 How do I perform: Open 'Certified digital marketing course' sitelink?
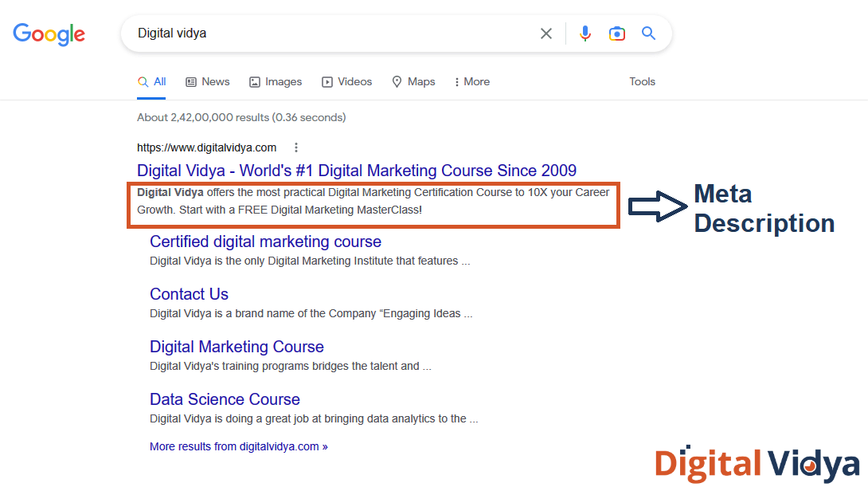(x=265, y=242)
